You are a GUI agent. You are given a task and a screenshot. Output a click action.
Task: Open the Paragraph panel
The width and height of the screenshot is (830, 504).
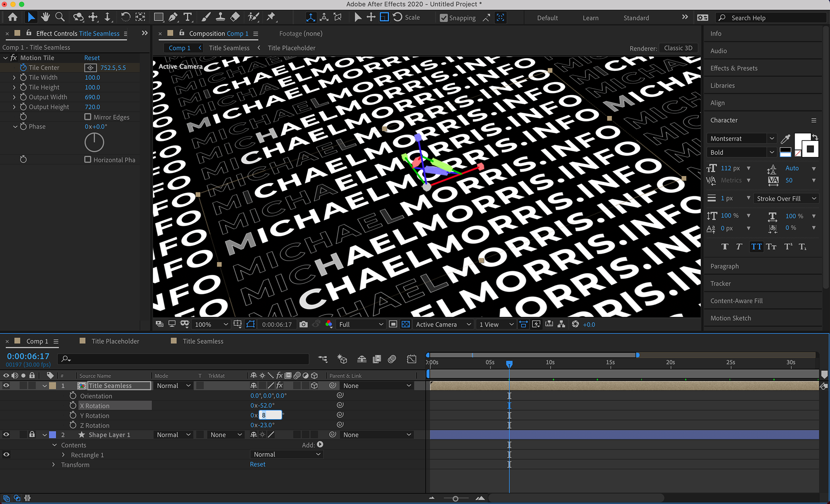(725, 266)
